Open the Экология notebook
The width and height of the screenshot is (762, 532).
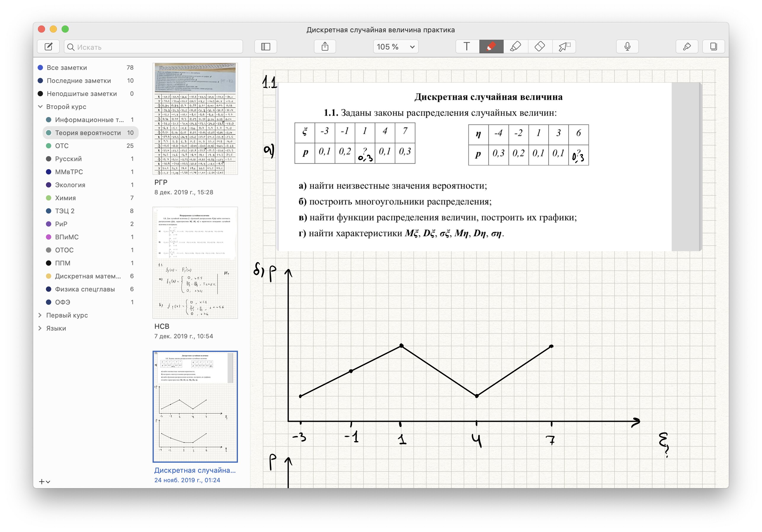90,185
